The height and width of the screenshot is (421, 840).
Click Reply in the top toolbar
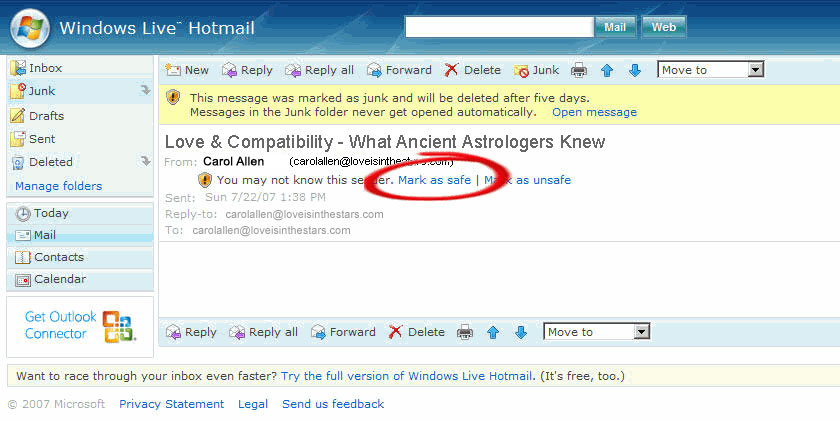[248, 70]
